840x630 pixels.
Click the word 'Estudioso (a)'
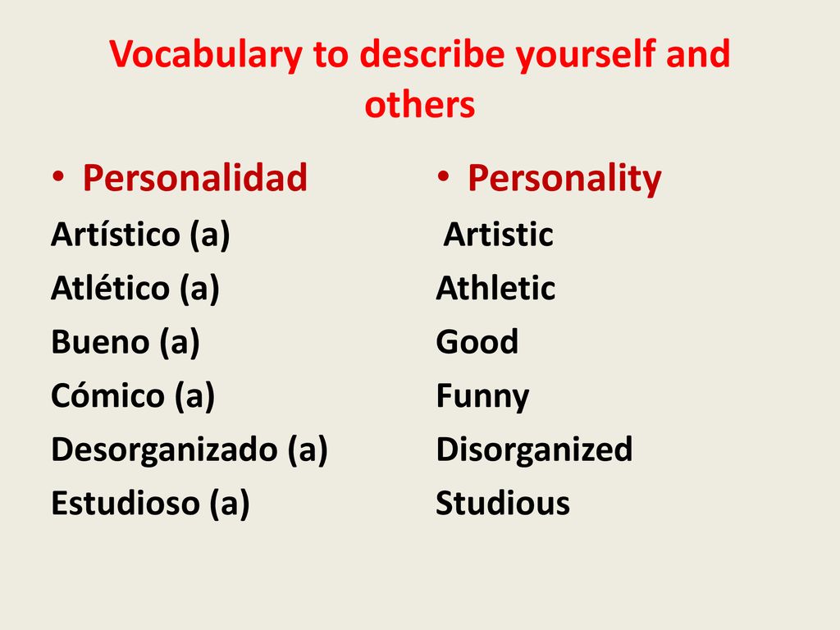[151, 503]
